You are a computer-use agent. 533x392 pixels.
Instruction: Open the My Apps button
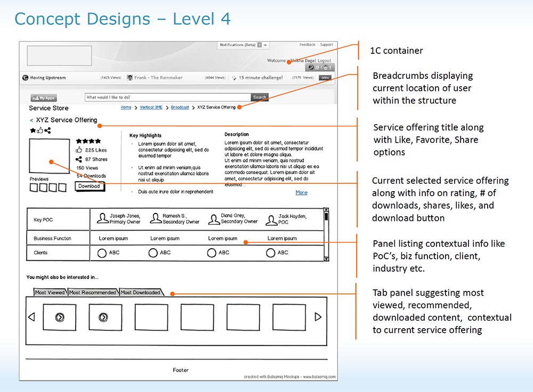(x=44, y=98)
